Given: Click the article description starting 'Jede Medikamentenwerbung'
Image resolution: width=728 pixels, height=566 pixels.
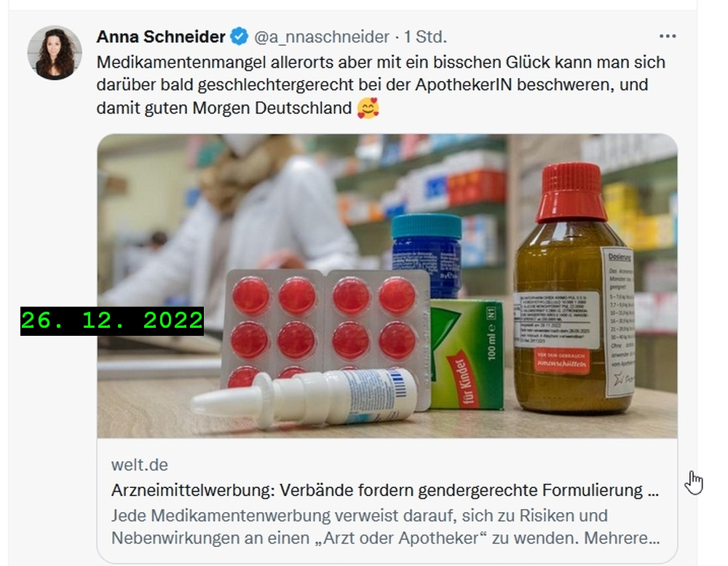Looking at the screenshot, I should coord(385,527).
